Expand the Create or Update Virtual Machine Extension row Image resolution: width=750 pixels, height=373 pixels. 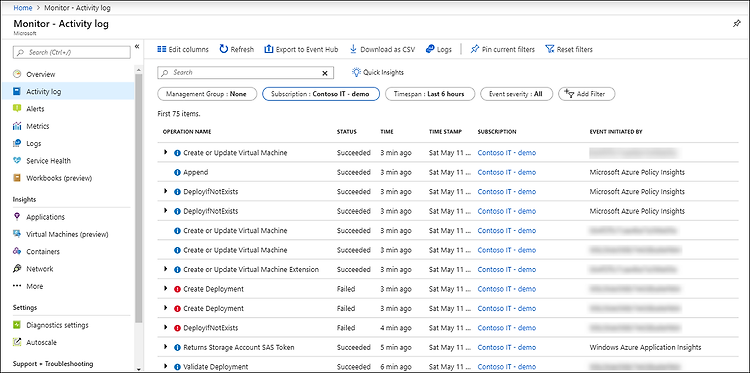pyautogui.click(x=165, y=269)
